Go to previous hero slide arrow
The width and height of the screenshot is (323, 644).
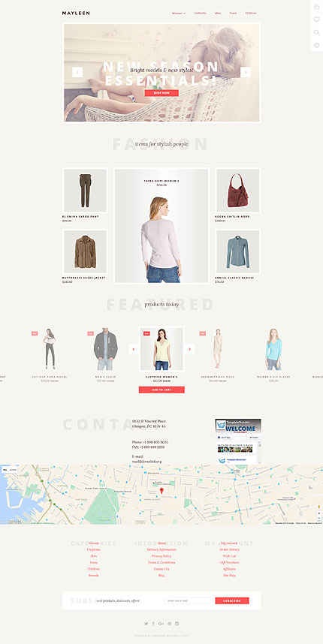click(x=77, y=72)
